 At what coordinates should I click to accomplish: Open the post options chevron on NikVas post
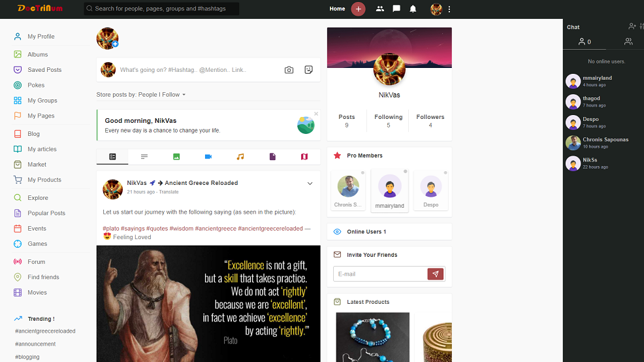310,184
